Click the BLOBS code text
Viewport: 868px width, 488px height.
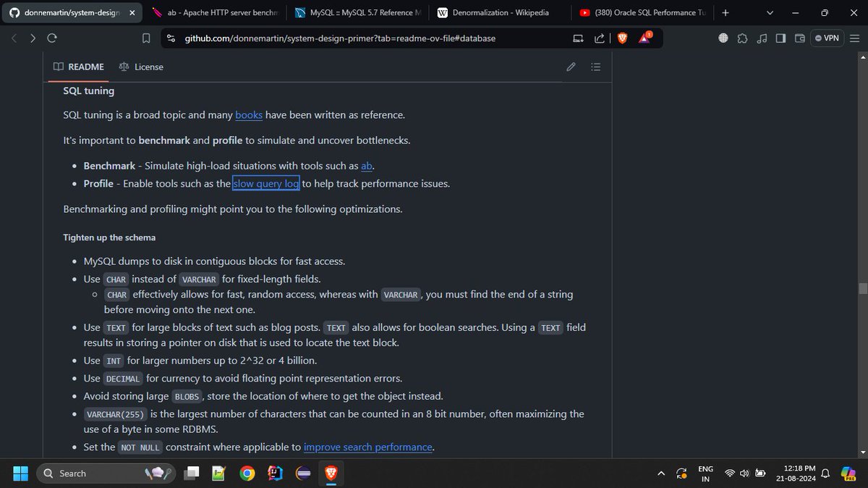coord(187,397)
